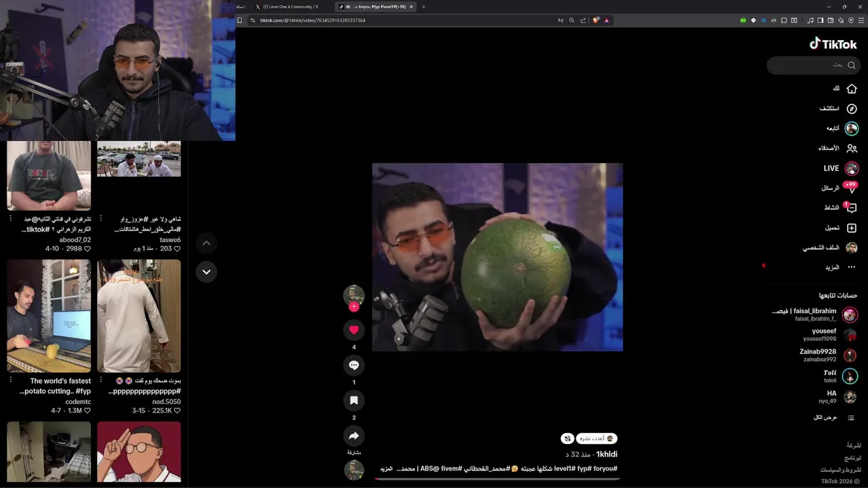Viewport: 868px width, 488px height.
Task: Save video with the bookmark icon
Action: 353,401
